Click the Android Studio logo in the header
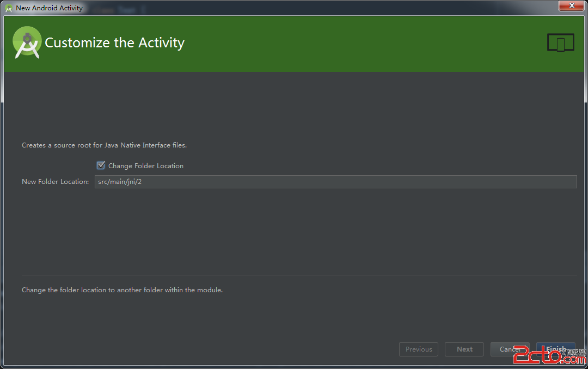This screenshot has height=369, width=588. click(x=27, y=42)
